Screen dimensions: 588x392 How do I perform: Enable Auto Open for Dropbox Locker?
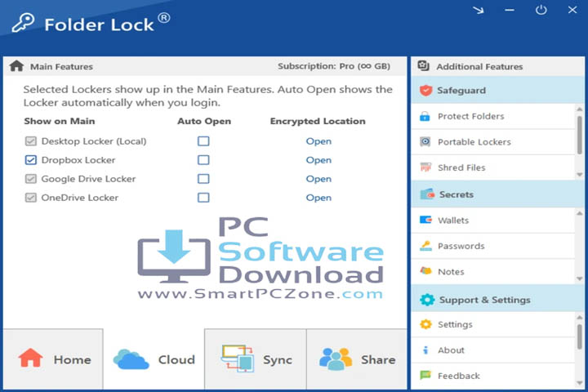(203, 160)
